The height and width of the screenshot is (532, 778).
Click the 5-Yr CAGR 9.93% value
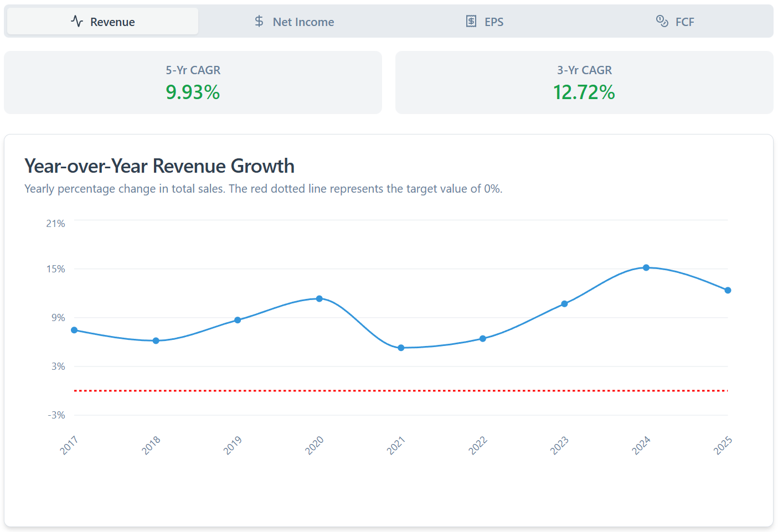coord(193,92)
